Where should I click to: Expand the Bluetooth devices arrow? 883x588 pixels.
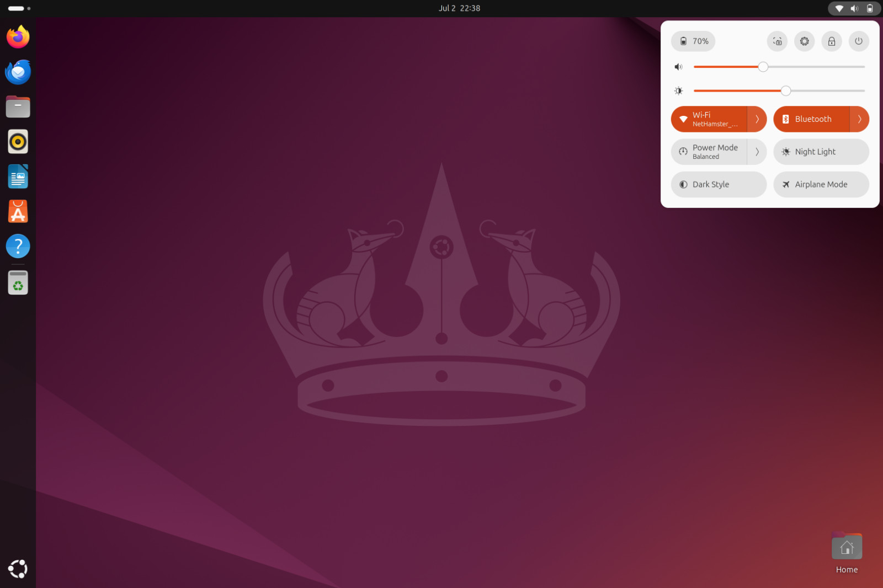click(859, 119)
